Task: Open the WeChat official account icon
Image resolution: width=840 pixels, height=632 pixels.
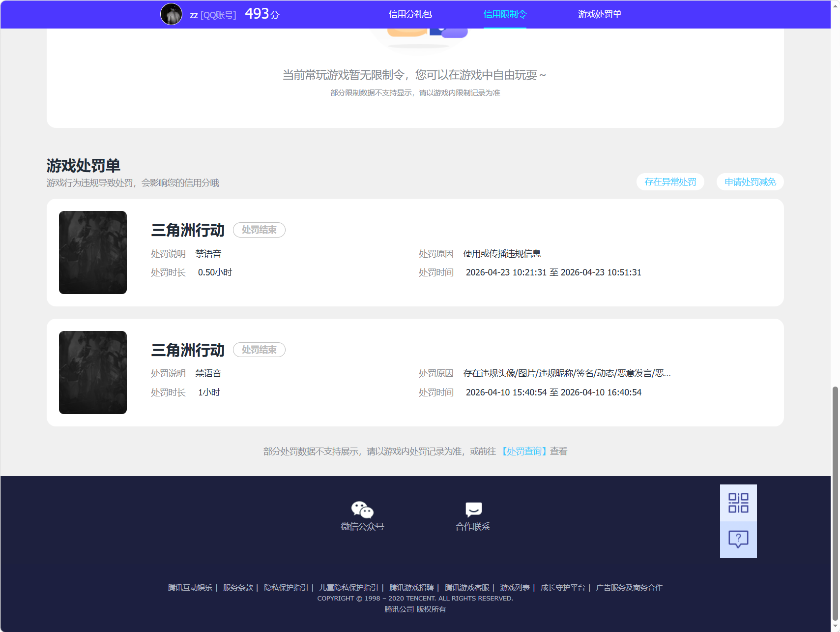Action: [x=362, y=510]
